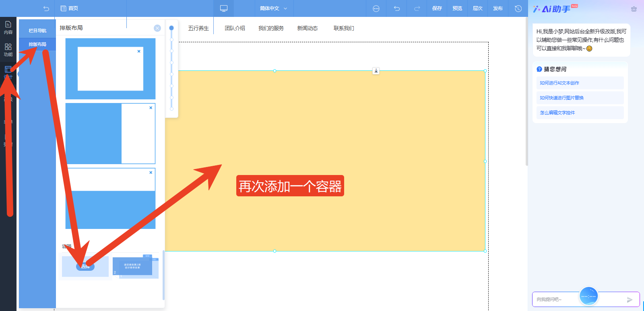Click the 发布 publish button
644x311 pixels.
click(497, 8)
